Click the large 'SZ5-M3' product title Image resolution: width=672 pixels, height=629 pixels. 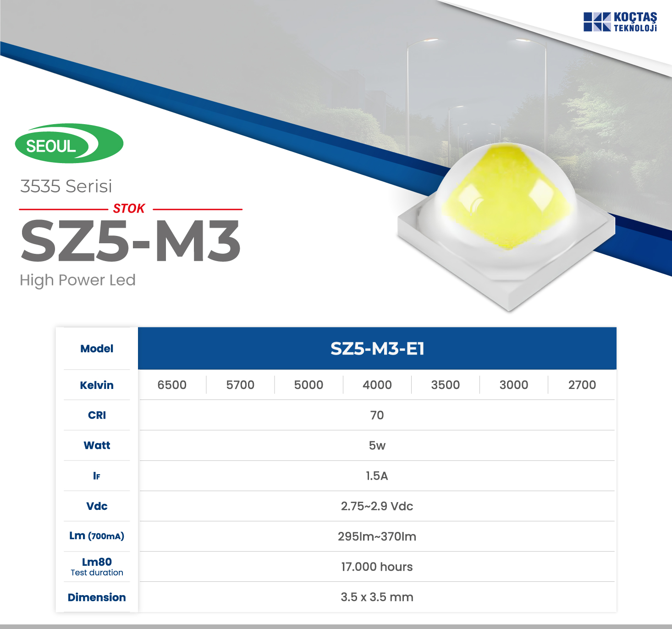(131, 241)
